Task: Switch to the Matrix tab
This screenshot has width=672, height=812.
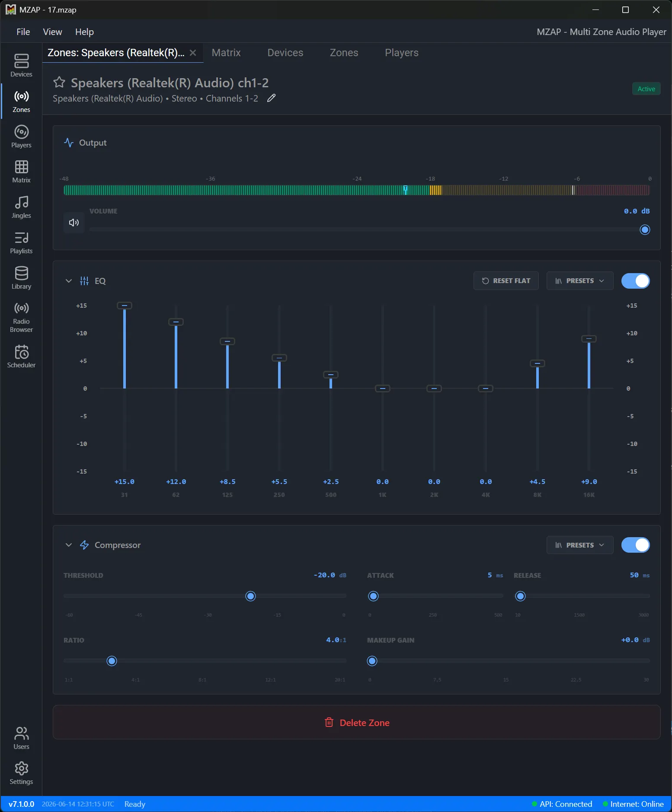Action: 226,53
